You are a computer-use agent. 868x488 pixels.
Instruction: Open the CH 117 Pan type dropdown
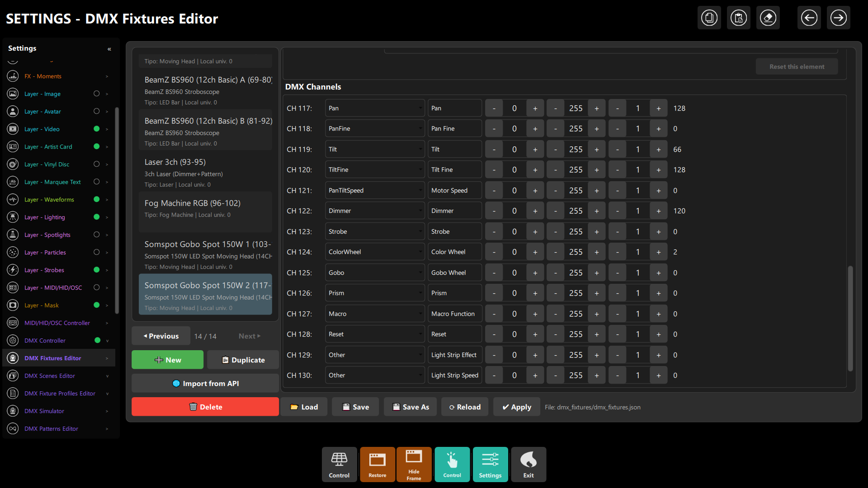375,108
